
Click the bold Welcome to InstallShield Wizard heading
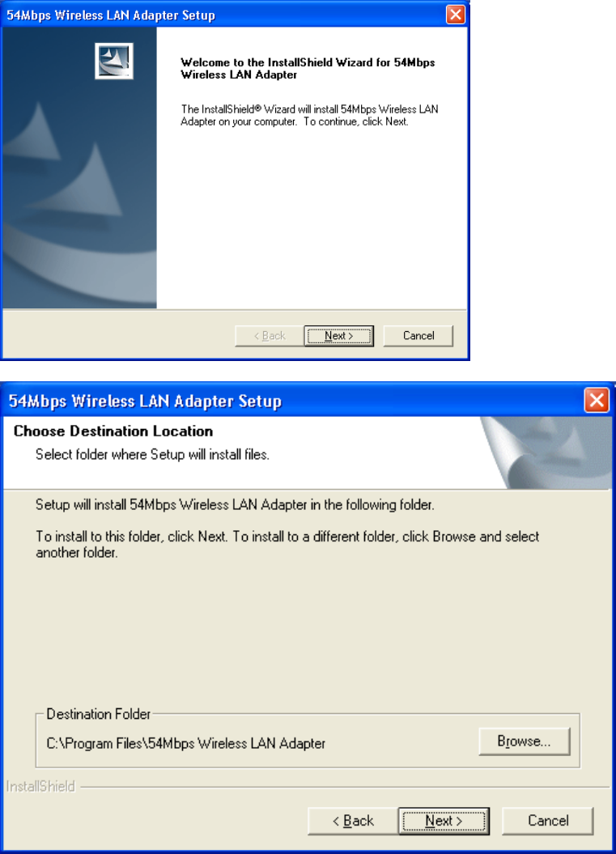pos(308,69)
